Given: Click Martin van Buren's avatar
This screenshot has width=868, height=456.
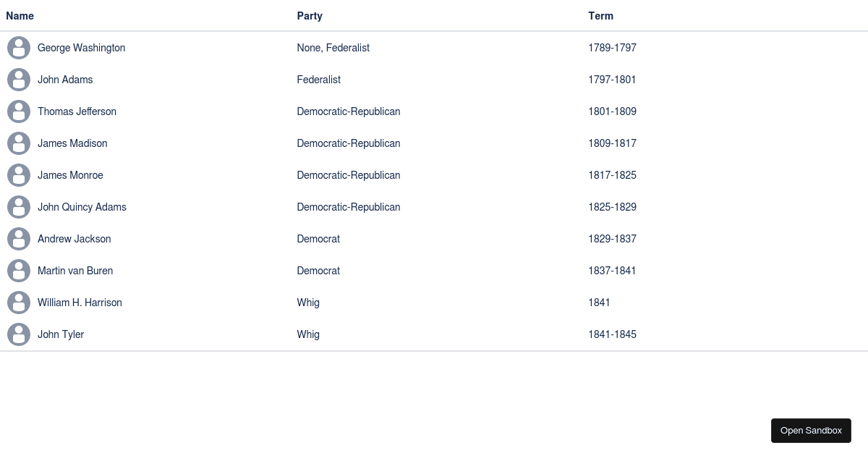Looking at the screenshot, I should tap(19, 271).
